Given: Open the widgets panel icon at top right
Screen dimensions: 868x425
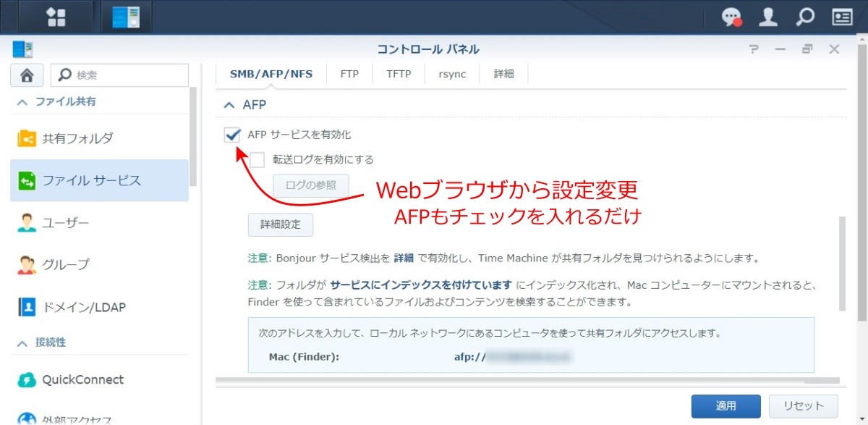Looking at the screenshot, I should [x=841, y=16].
